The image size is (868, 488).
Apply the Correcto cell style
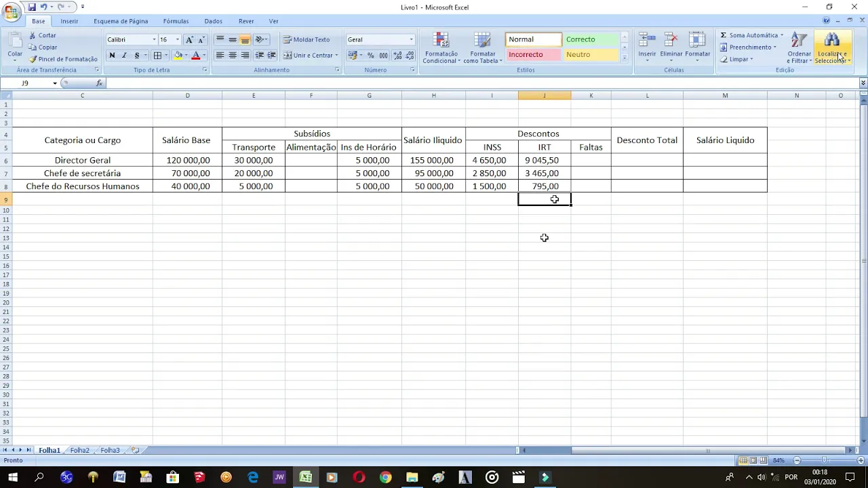click(591, 40)
